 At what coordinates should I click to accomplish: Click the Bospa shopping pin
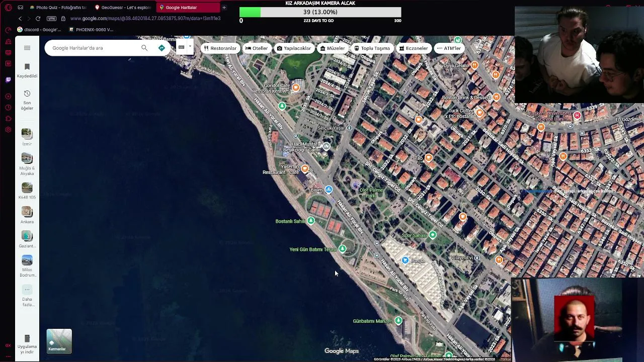pyautogui.click(x=406, y=260)
